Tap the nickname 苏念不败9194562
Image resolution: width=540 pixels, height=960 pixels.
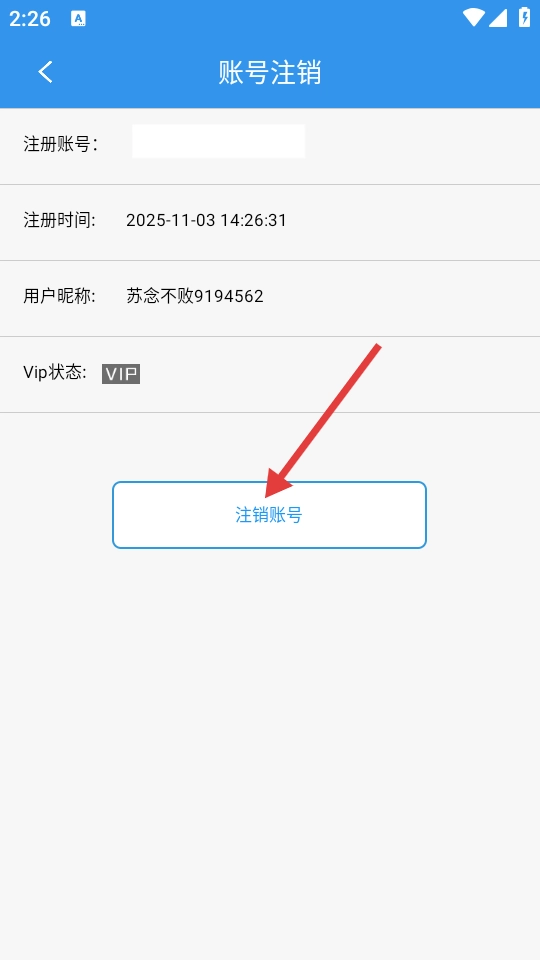[195, 296]
